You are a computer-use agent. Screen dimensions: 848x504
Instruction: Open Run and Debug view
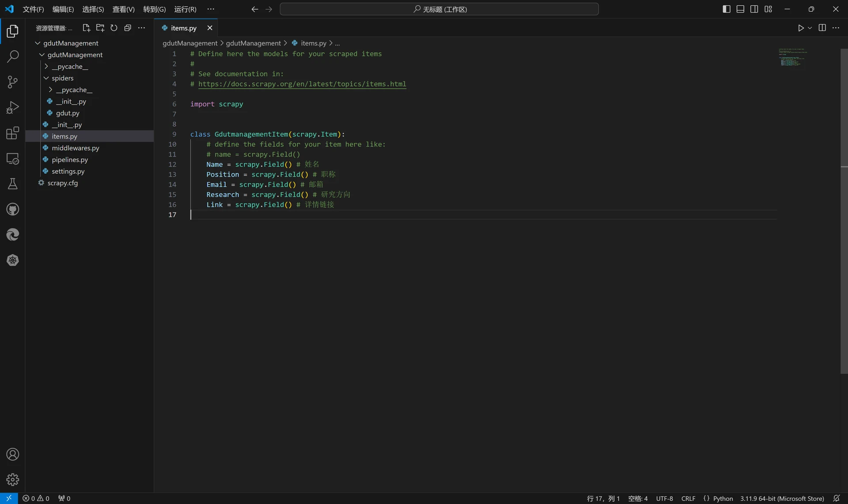point(13,107)
